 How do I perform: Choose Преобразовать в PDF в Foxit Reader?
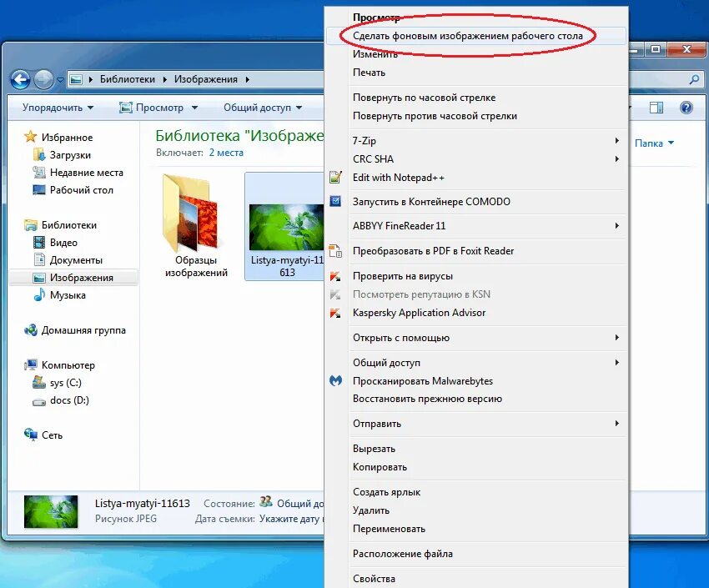point(476,251)
